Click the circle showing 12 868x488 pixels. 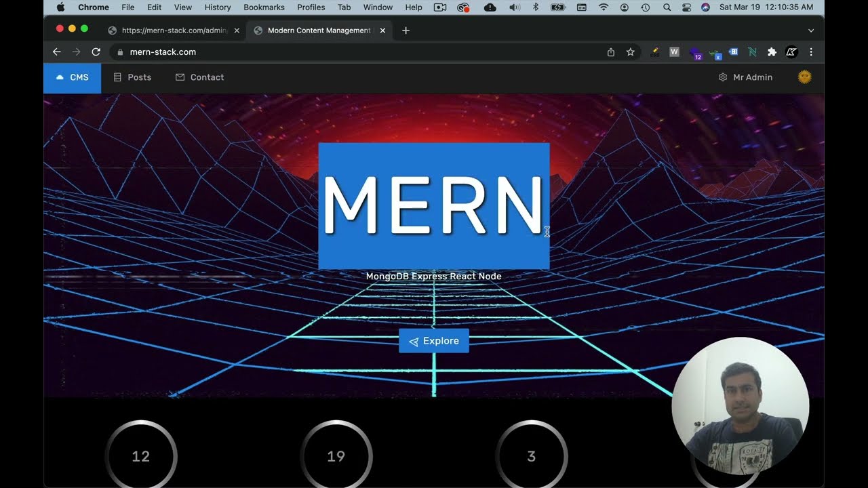point(141,456)
